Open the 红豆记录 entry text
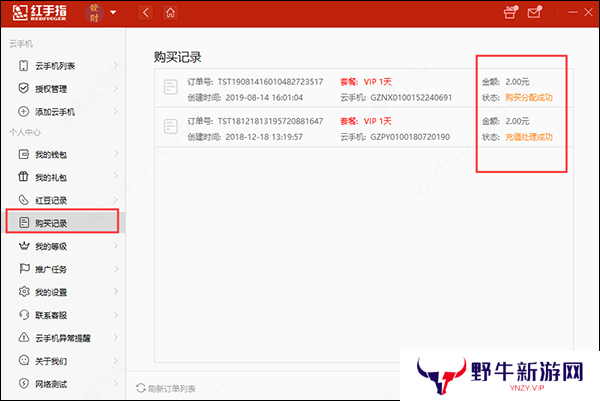Image resolution: width=600 pixels, height=401 pixels. click(51, 200)
